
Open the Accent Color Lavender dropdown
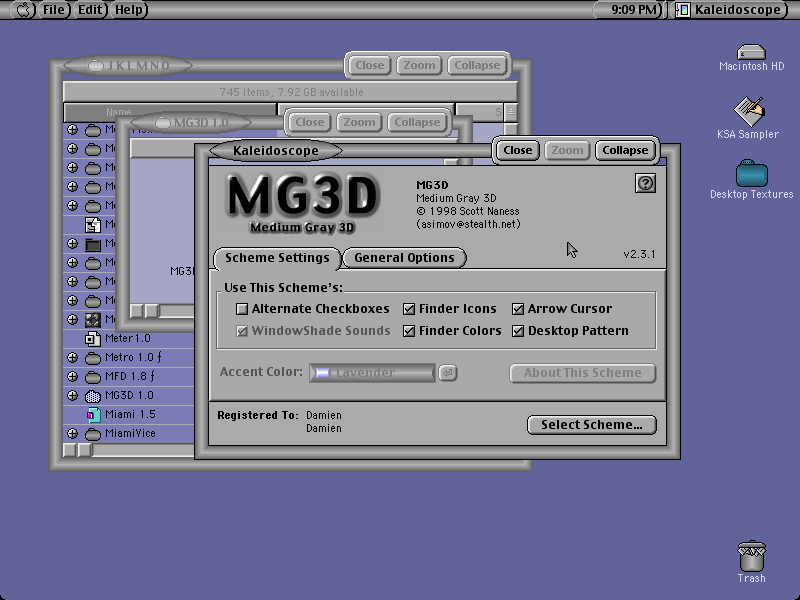[372, 373]
